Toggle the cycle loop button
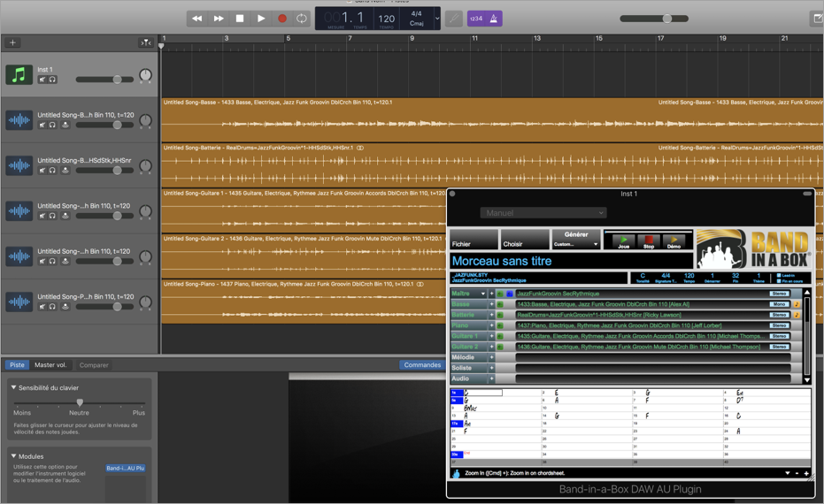This screenshot has height=504, width=824. (x=303, y=19)
